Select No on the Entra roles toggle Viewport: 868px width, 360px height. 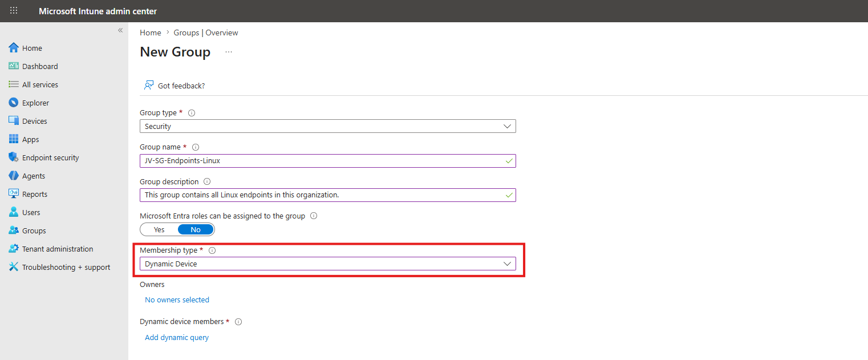click(x=196, y=229)
